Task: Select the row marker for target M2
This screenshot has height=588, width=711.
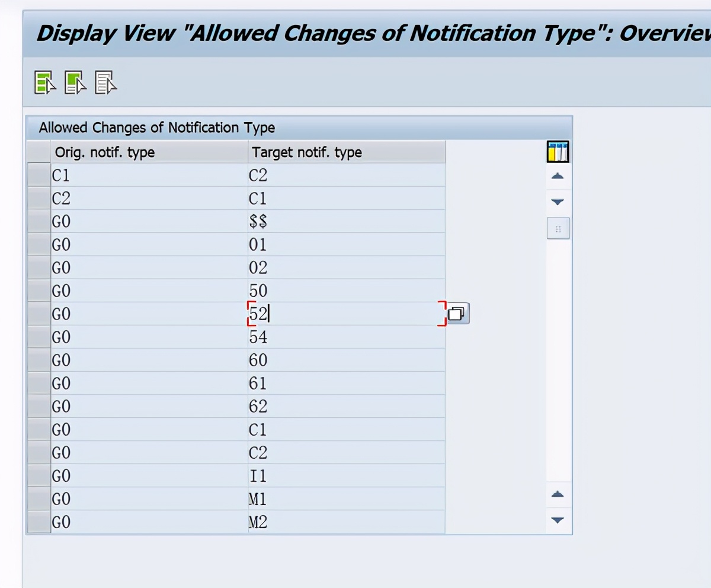Action: click(39, 522)
